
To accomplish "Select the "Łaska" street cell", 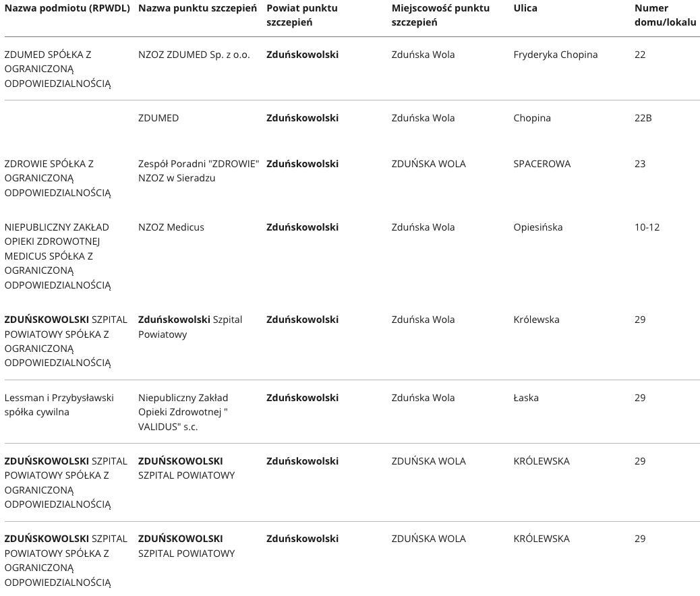I will tap(525, 398).
